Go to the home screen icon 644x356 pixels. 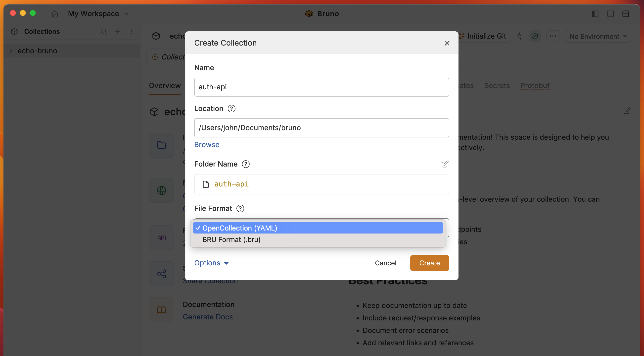(x=55, y=13)
